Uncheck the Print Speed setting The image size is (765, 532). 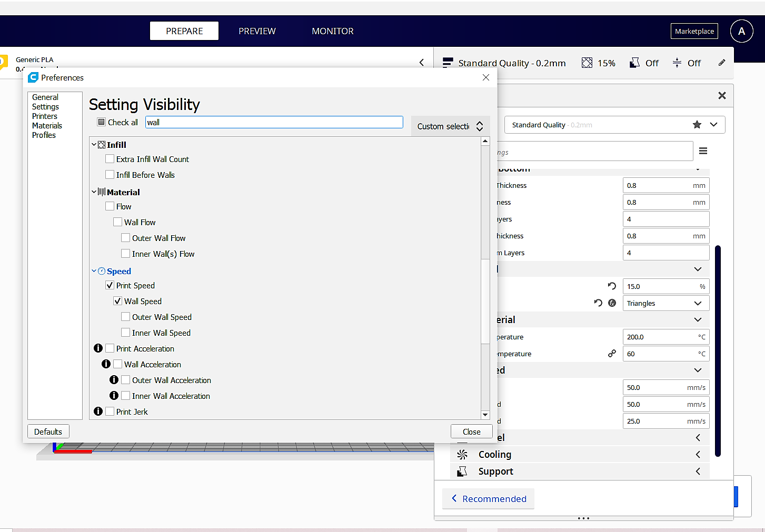coord(110,285)
